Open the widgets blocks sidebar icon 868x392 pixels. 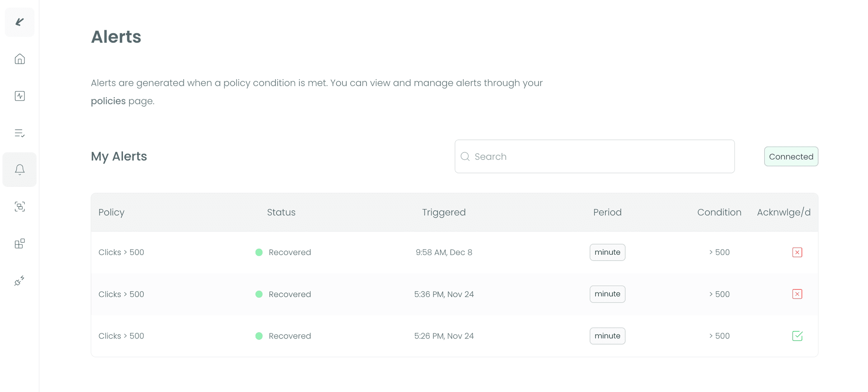(19, 244)
